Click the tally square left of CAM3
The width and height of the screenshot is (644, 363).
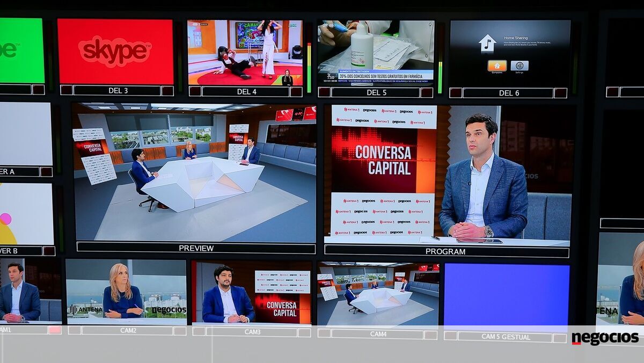pyautogui.click(x=199, y=332)
